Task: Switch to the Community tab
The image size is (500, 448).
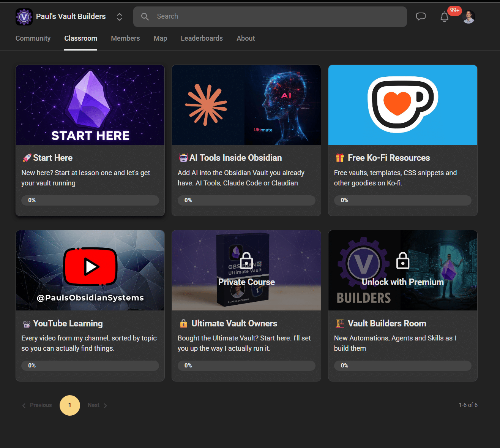Action: (33, 38)
